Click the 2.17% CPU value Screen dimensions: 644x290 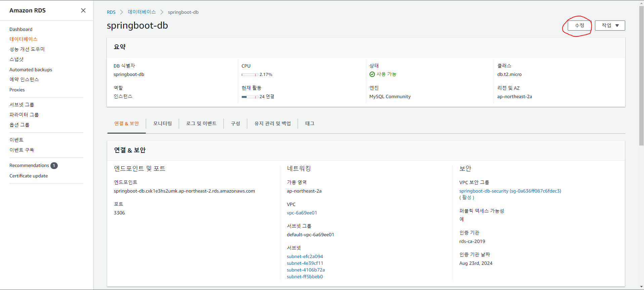point(266,75)
